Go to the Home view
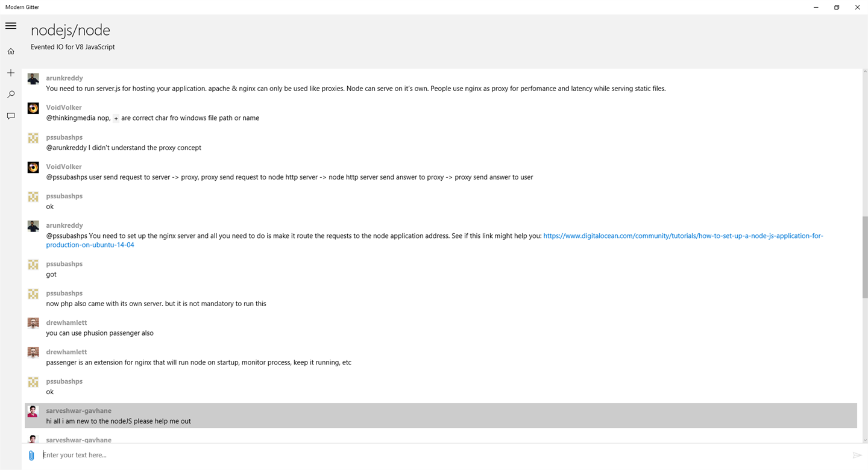Viewport: 868px width, 470px height. coord(11,52)
